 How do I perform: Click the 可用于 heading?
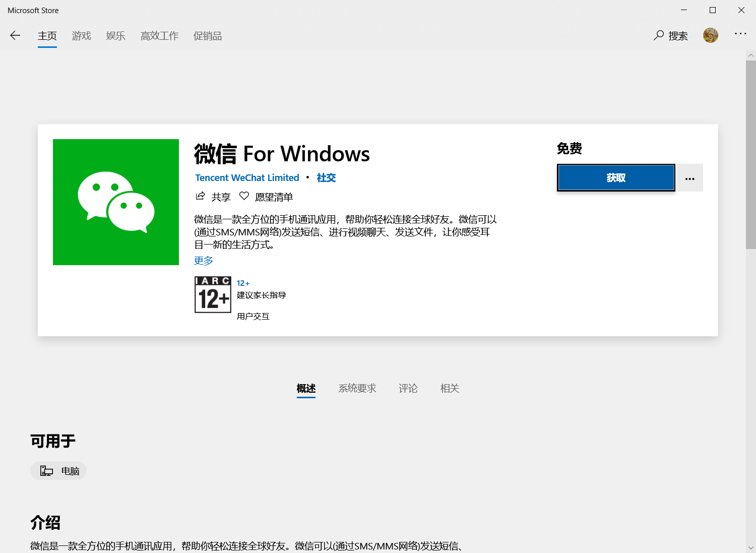(x=53, y=441)
